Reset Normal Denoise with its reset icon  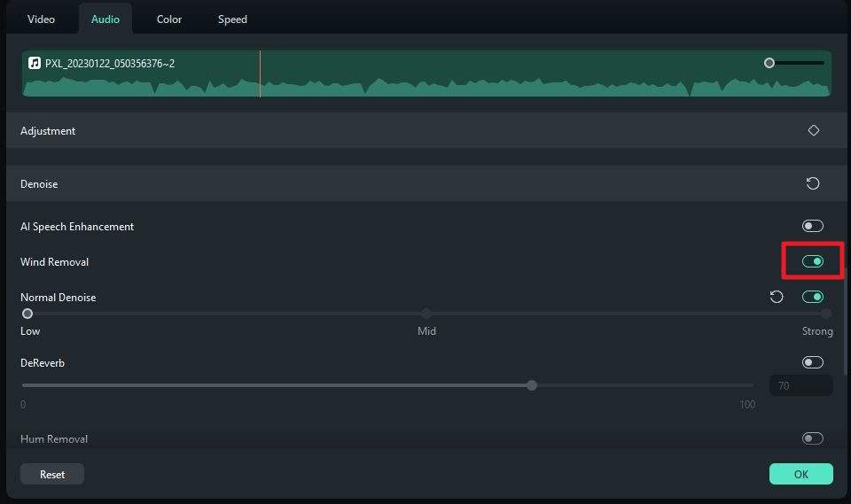coord(777,297)
